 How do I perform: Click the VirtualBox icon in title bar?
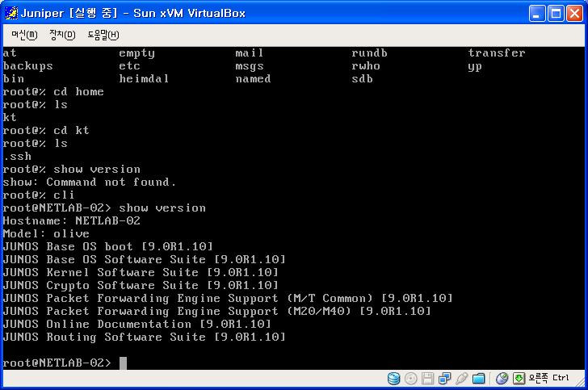11,13
